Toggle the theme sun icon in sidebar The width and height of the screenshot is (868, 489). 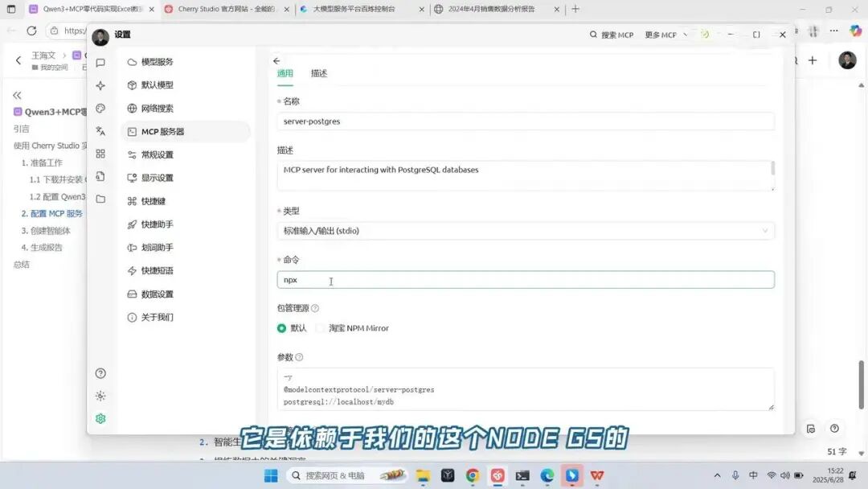[100, 396]
